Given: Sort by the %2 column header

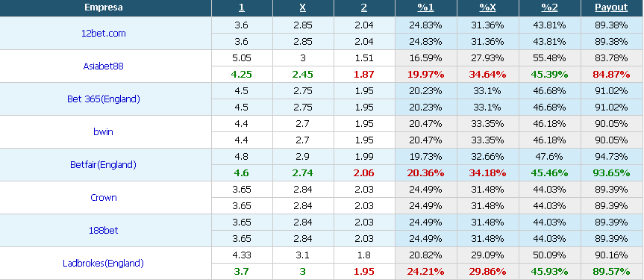Looking at the screenshot, I should point(549,7).
